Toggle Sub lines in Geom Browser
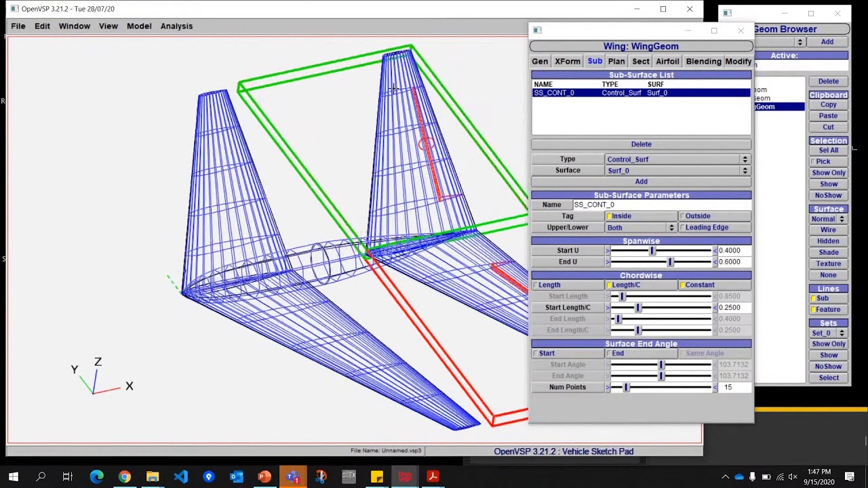868x488 pixels. 829,298
